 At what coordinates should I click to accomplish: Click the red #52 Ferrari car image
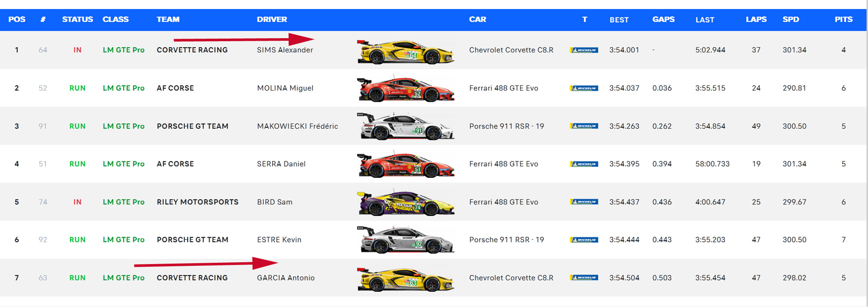[x=405, y=89]
